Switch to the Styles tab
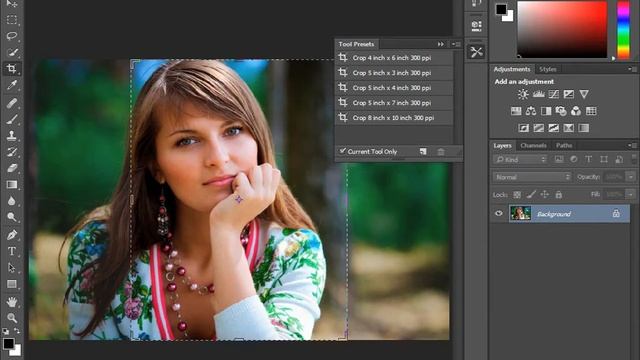The image size is (640, 360). coord(547,69)
